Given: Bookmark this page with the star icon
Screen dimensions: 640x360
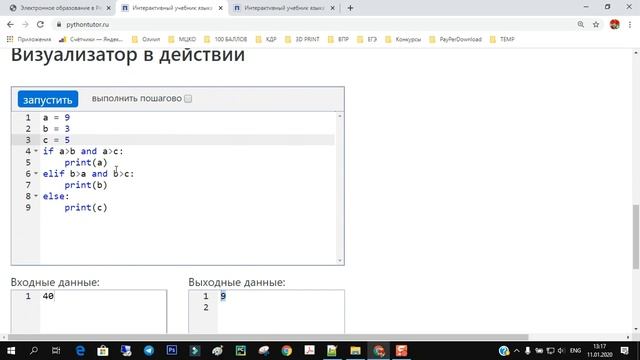Looking at the screenshot, I should (x=596, y=24).
